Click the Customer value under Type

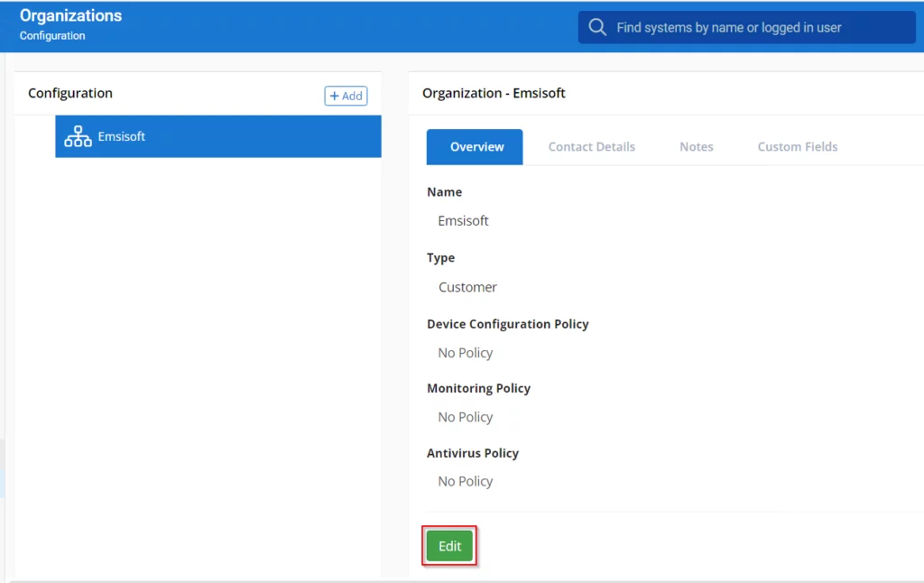[467, 287]
